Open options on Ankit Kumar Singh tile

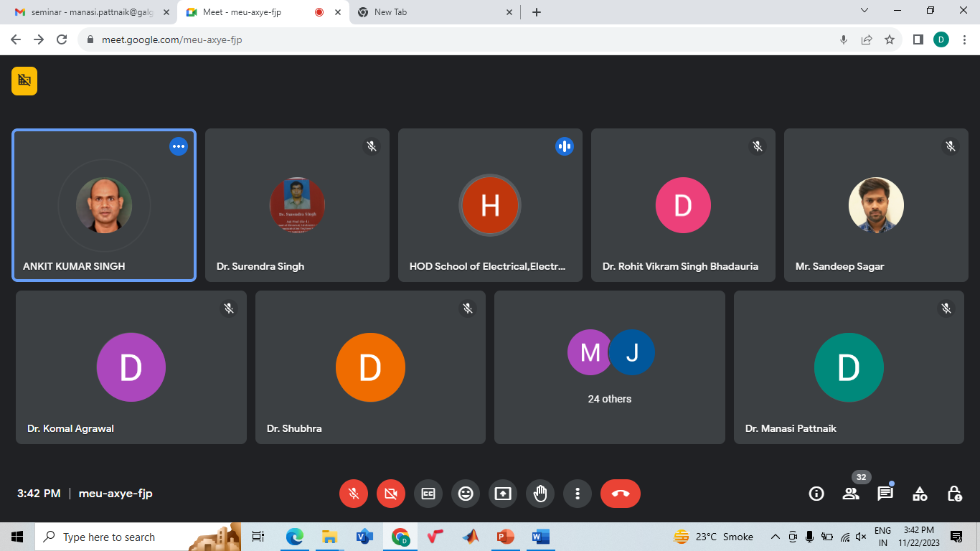click(179, 146)
